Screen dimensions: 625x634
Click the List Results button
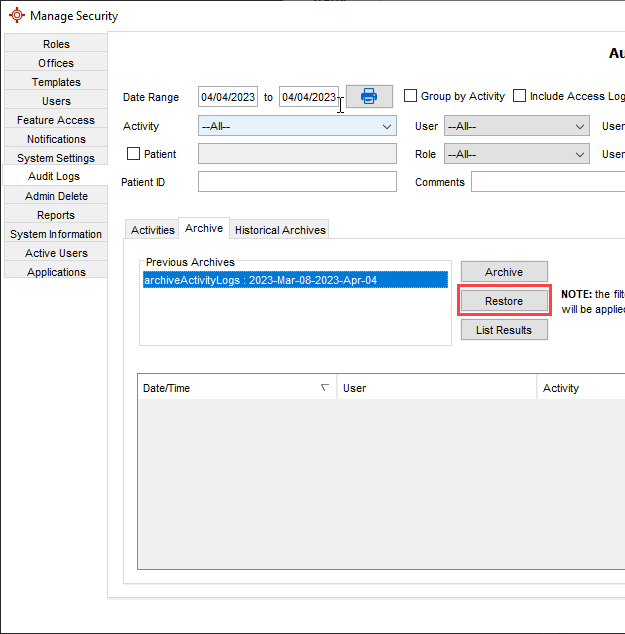(x=504, y=330)
